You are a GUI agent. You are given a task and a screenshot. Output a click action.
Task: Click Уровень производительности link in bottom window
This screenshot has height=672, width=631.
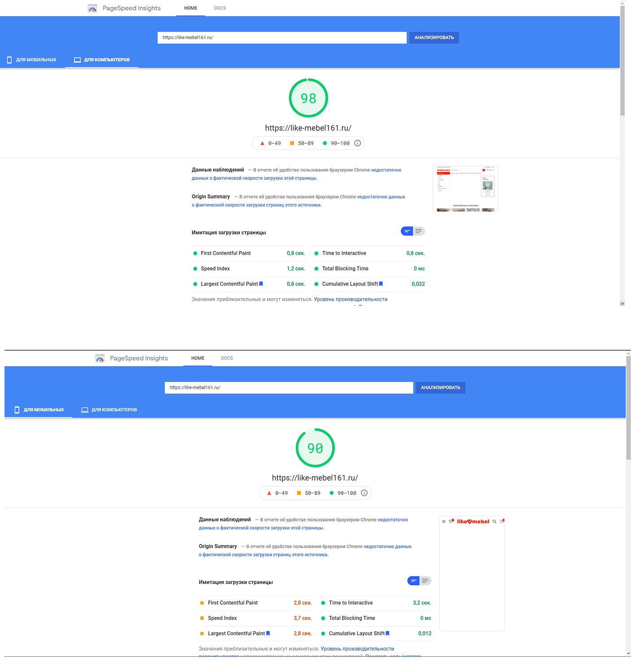[357, 649]
